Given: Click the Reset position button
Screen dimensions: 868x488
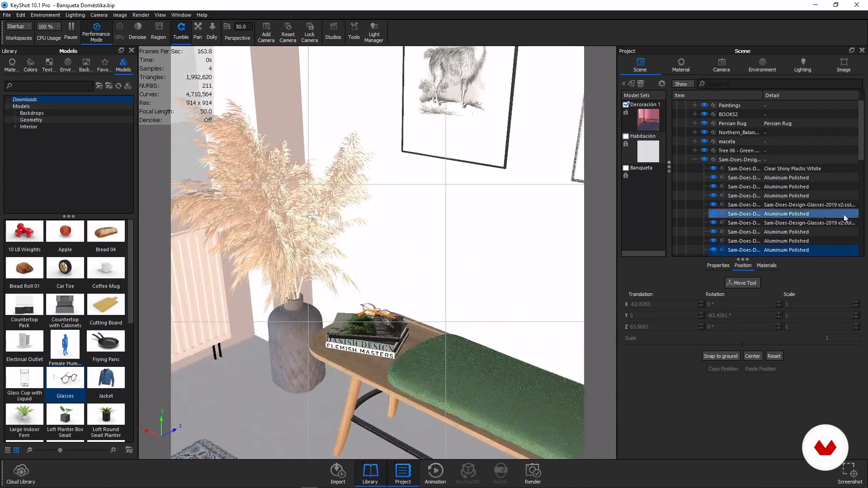Looking at the screenshot, I should pyautogui.click(x=774, y=356).
